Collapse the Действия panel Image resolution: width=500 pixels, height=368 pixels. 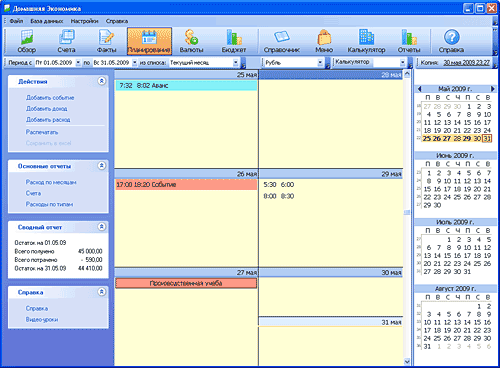[x=102, y=81]
